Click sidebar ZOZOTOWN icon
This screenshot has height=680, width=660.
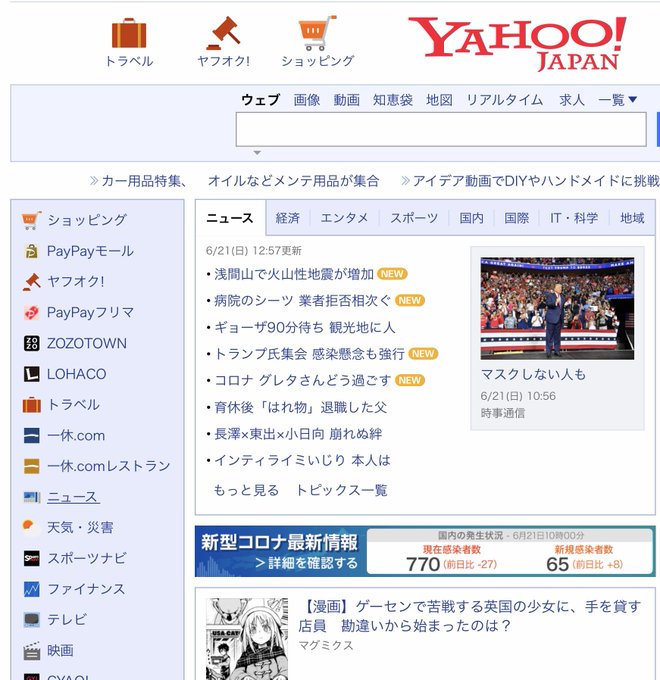tap(32, 343)
